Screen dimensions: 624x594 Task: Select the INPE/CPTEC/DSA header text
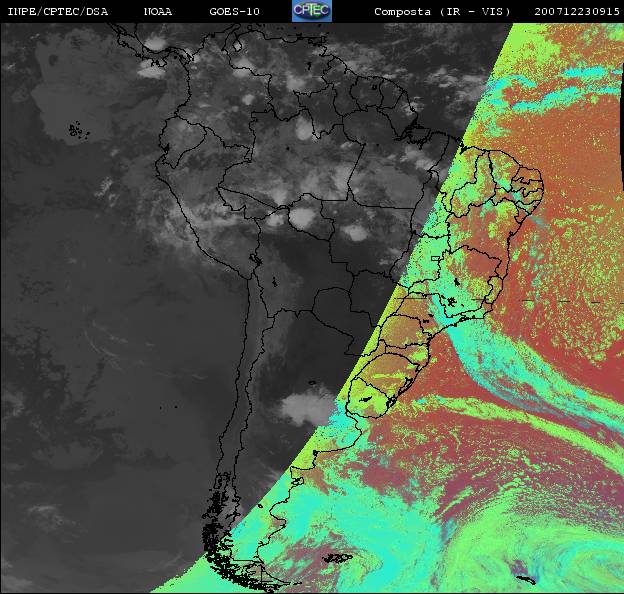[x=58, y=12]
